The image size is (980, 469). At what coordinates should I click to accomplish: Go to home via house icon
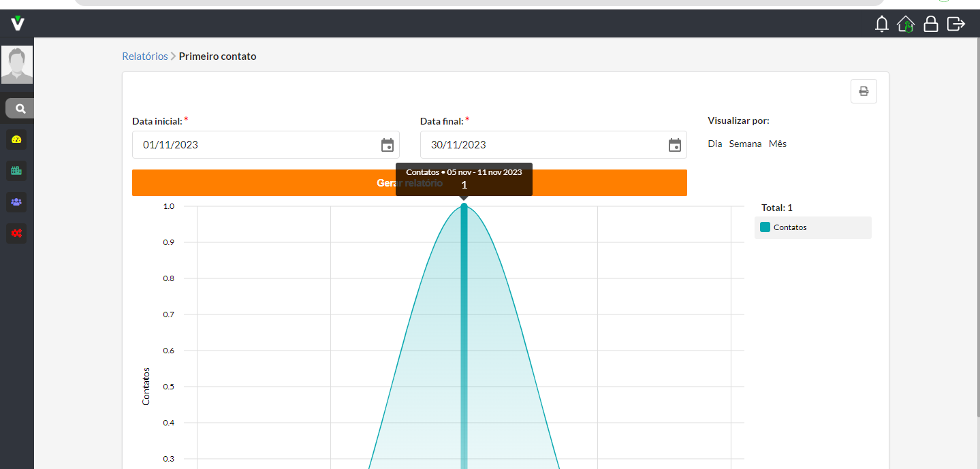906,24
